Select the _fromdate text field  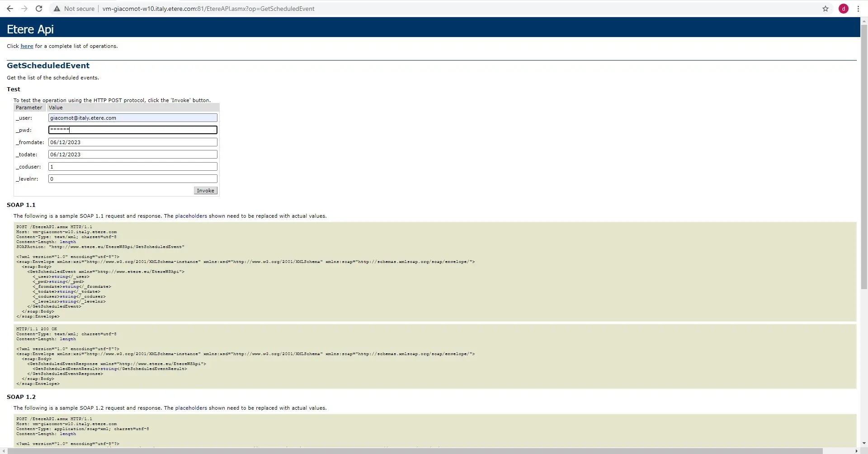pos(132,142)
